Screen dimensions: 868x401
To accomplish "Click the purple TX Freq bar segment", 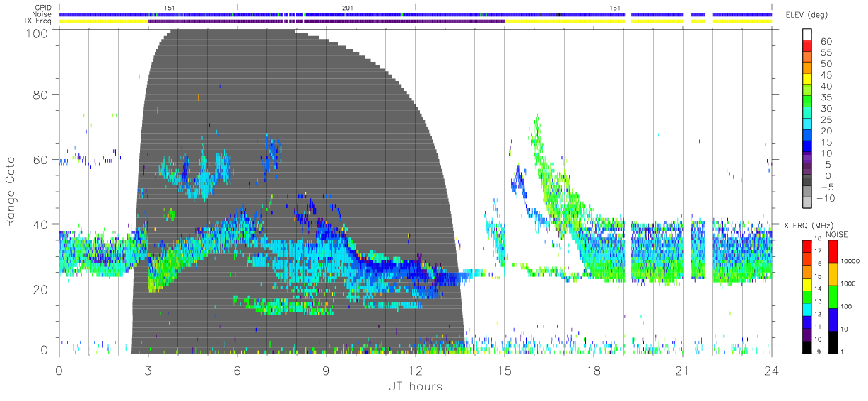I will coord(326,21).
